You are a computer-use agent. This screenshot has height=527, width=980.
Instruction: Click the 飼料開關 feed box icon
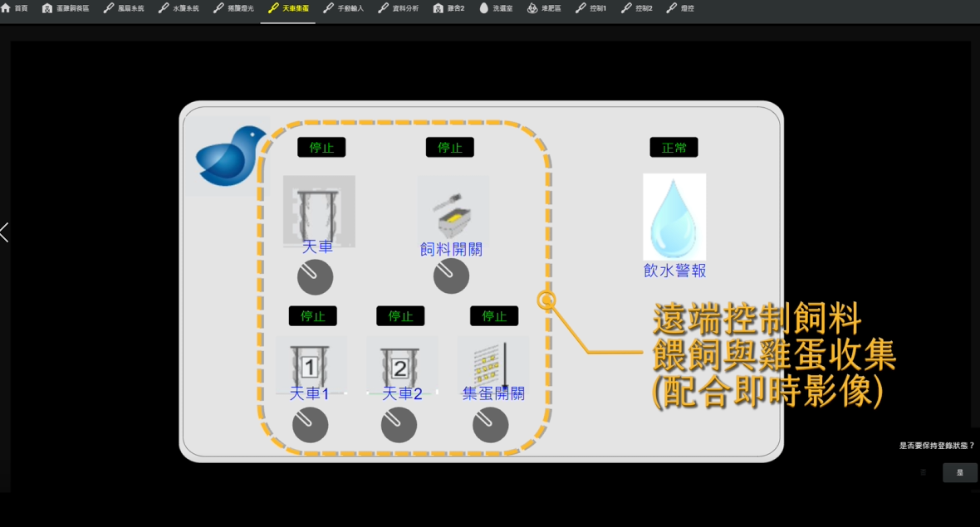pyautogui.click(x=453, y=209)
